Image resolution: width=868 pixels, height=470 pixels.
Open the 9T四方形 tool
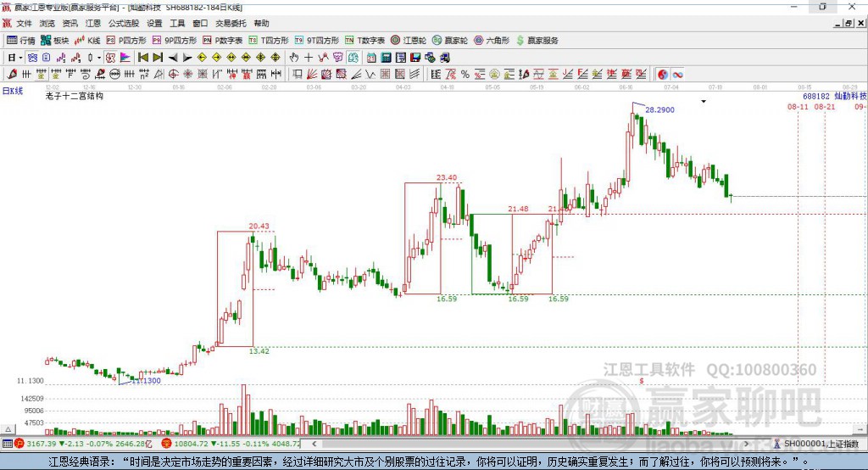[x=317, y=41]
